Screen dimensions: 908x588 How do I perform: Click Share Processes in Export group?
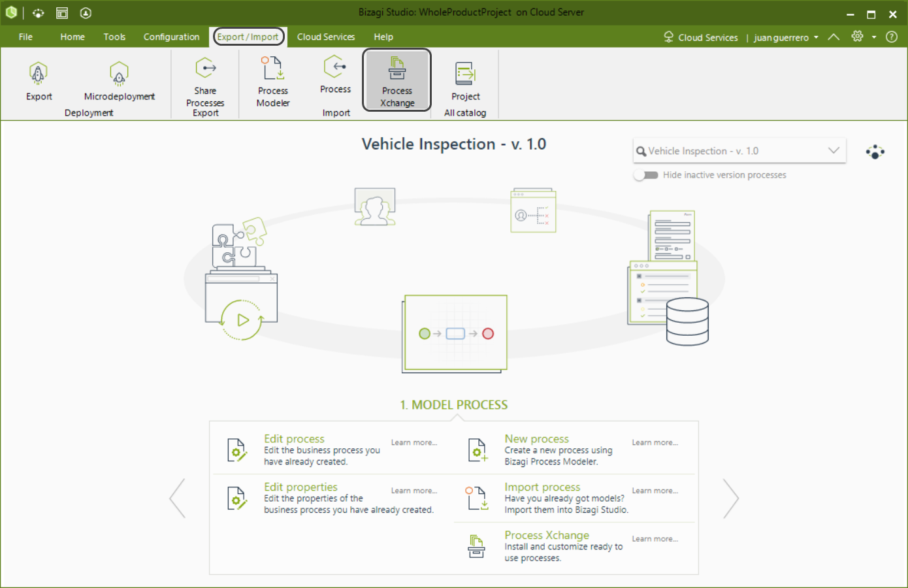205,82
